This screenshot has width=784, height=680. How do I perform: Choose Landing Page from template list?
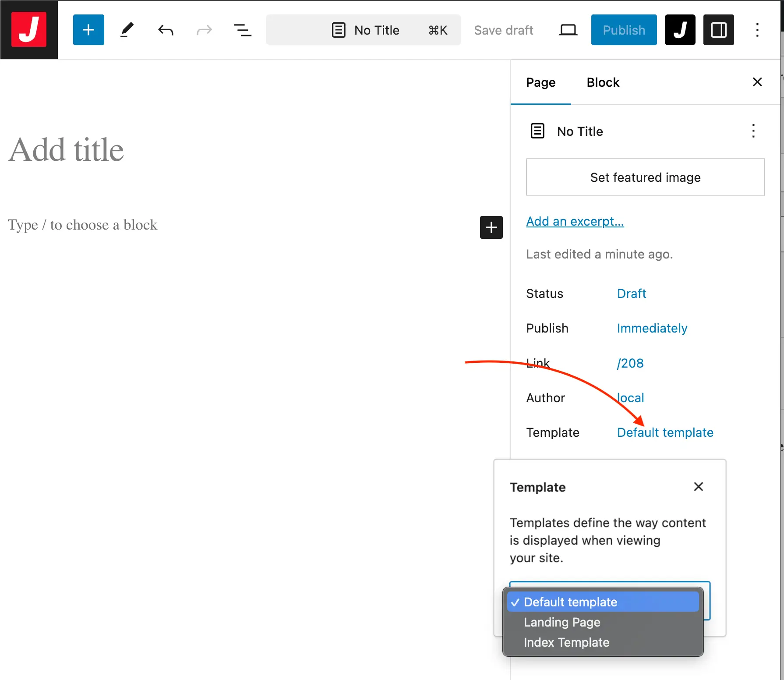click(x=562, y=622)
